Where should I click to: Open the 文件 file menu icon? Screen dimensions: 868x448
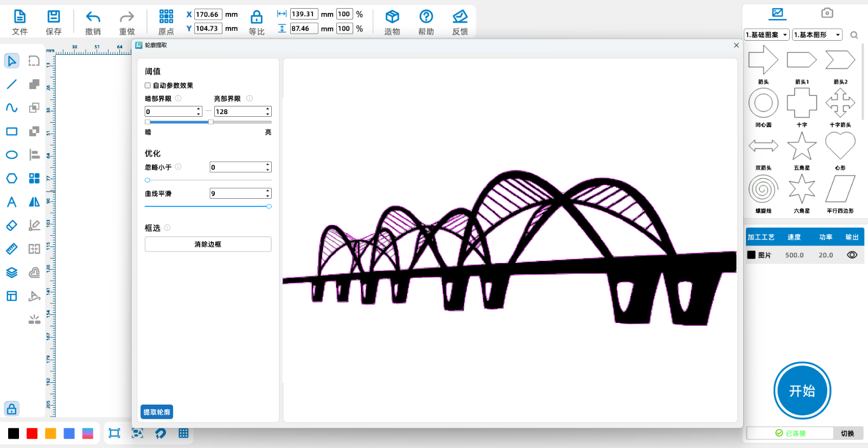pyautogui.click(x=20, y=17)
